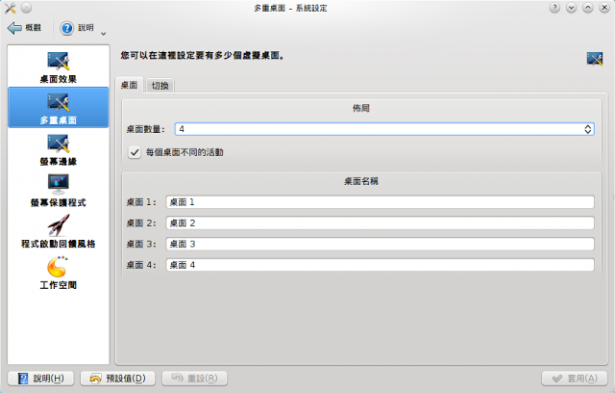
Task: Select the 桌面 tab
Action: coord(129,85)
